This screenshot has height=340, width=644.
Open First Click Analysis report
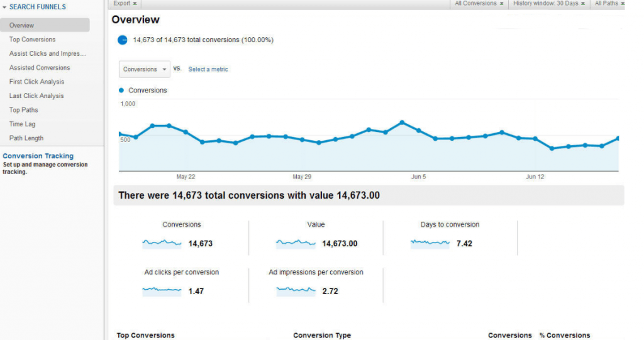pyautogui.click(x=36, y=82)
